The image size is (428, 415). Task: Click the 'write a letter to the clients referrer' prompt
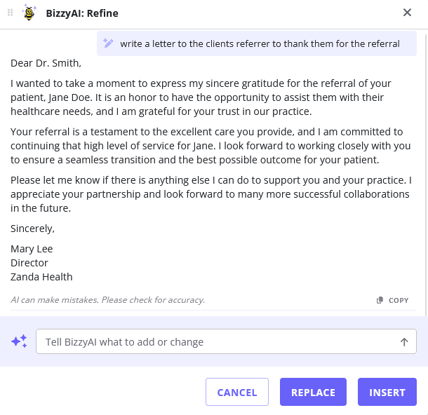260,44
